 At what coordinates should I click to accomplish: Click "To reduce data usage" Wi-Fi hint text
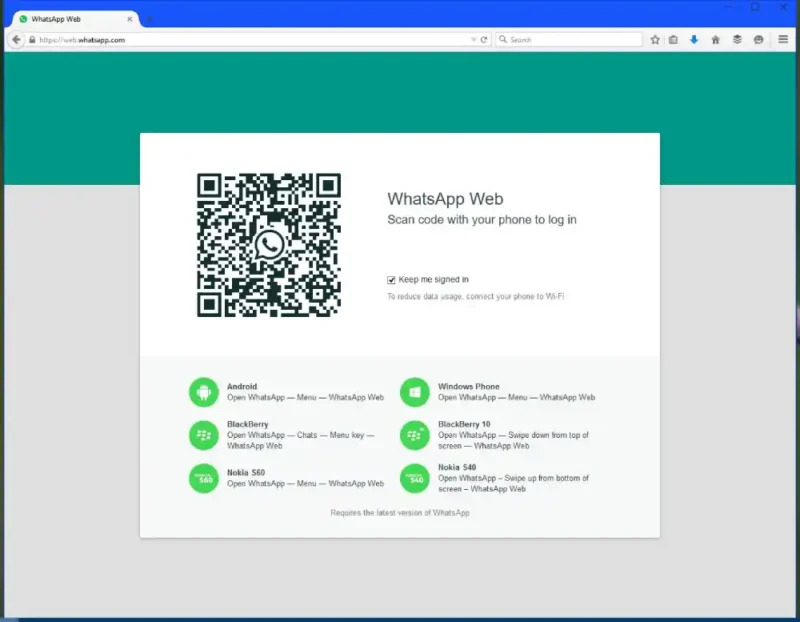coord(476,296)
